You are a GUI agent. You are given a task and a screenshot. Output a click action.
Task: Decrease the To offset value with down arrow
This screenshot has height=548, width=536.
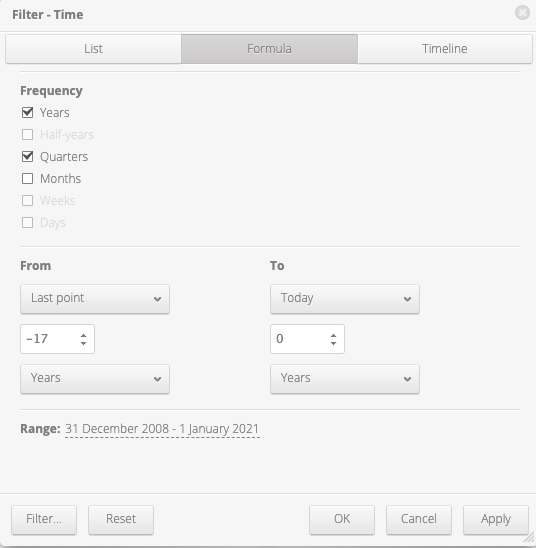tap(333, 343)
